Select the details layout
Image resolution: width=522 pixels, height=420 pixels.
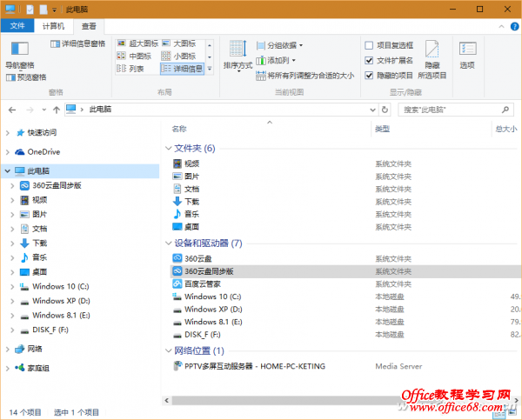point(182,69)
